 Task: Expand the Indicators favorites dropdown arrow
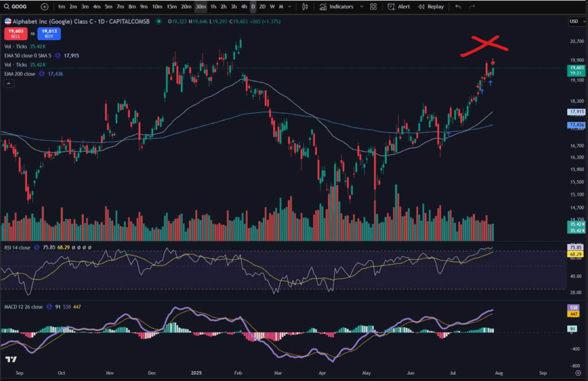[x=362, y=7]
